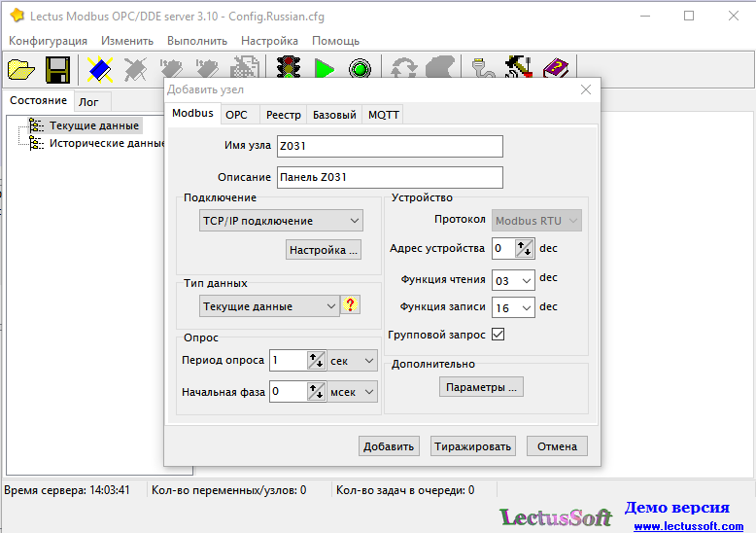Switch to Реестр tab
This screenshot has height=533, width=756.
pyautogui.click(x=284, y=115)
